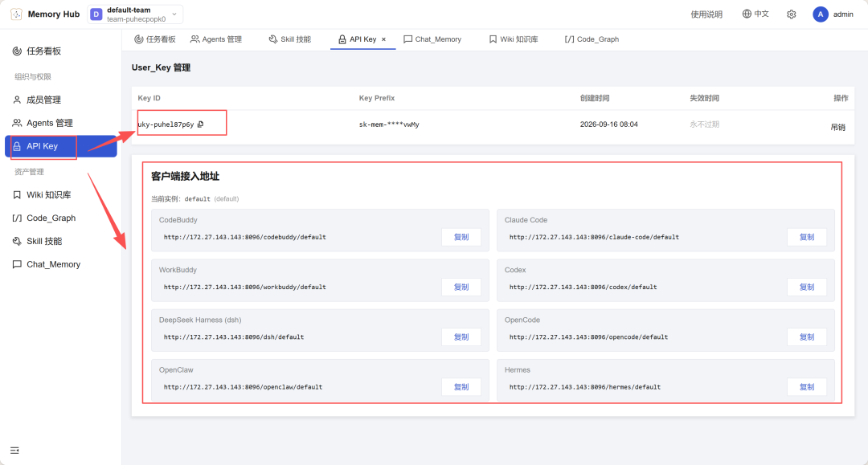This screenshot has width=868, height=465.
Task: Collapse the sidebar using the bottom-left icon
Action: [15, 451]
